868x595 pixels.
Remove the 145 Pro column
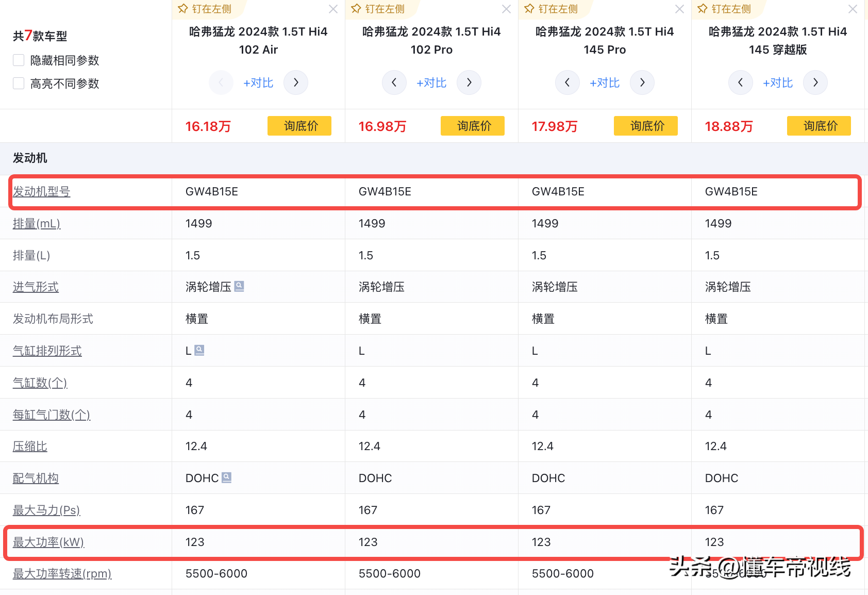pos(680,9)
